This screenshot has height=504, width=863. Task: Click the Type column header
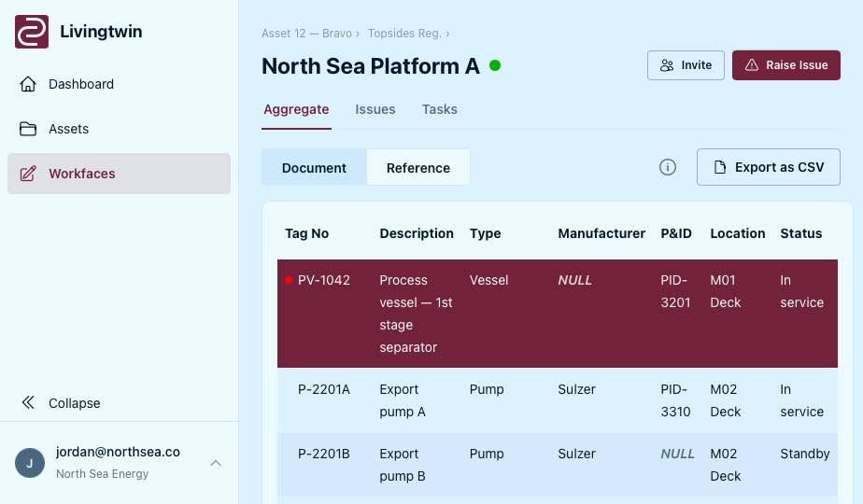tap(485, 233)
